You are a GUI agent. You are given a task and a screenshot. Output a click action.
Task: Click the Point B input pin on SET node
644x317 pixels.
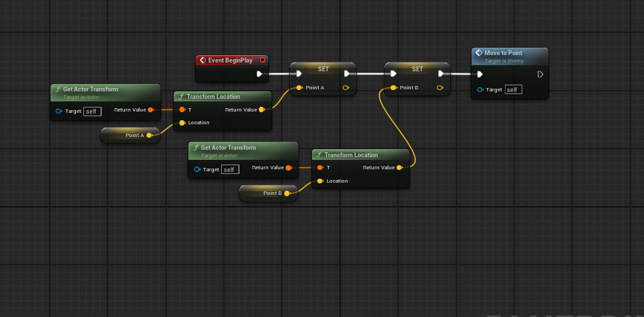pyautogui.click(x=393, y=87)
